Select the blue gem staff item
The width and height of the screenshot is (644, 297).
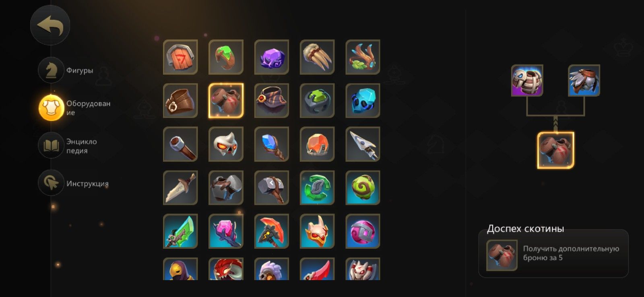tap(272, 144)
